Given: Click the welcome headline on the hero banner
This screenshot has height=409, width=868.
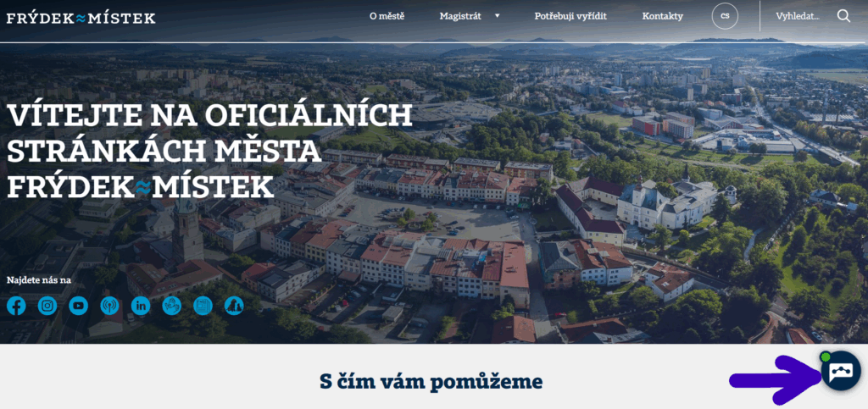Looking at the screenshot, I should point(209,151).
